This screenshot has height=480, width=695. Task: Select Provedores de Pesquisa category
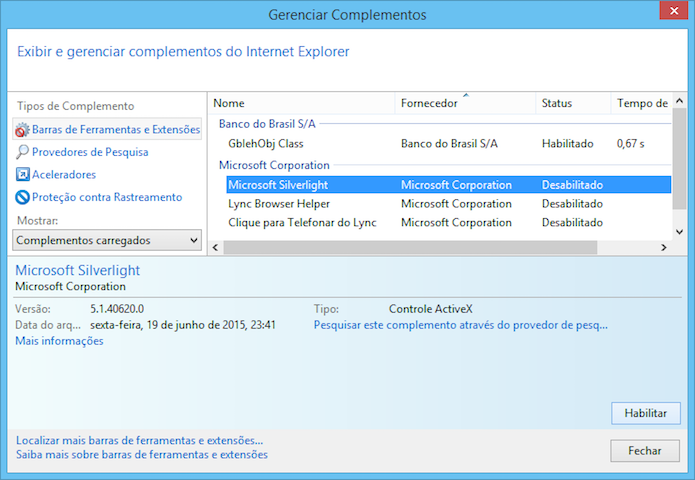coord(90,152)
